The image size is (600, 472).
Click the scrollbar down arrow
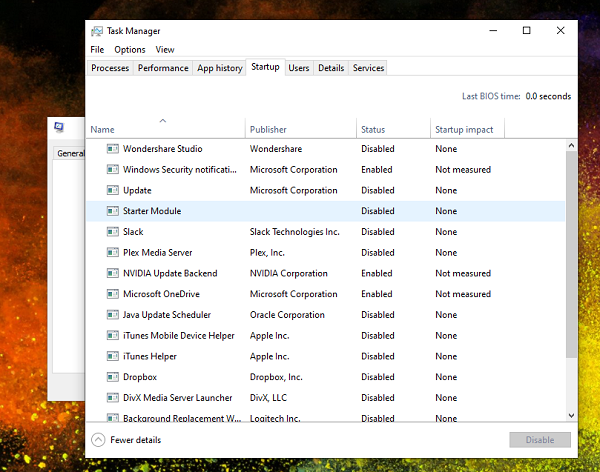571,415
